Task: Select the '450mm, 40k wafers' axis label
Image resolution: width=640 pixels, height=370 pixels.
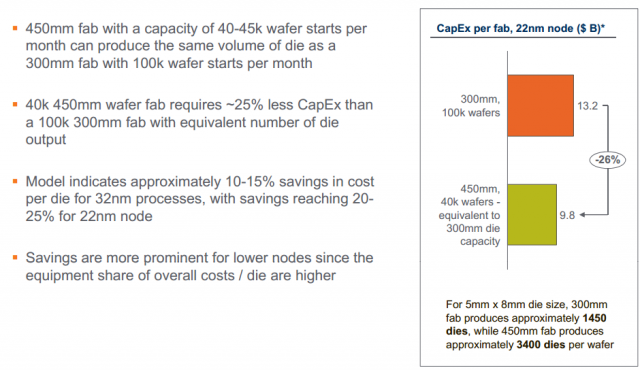Action: click(469, 215)
